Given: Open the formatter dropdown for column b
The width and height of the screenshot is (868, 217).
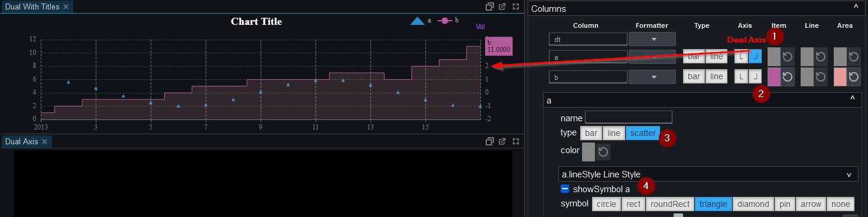Looking at the screenshot, I should 652,77.
